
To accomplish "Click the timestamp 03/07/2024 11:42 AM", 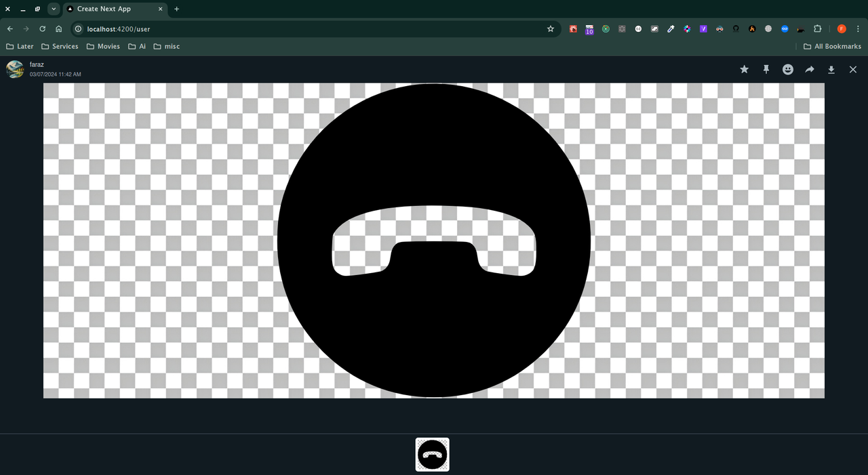I will pos(55,75).
